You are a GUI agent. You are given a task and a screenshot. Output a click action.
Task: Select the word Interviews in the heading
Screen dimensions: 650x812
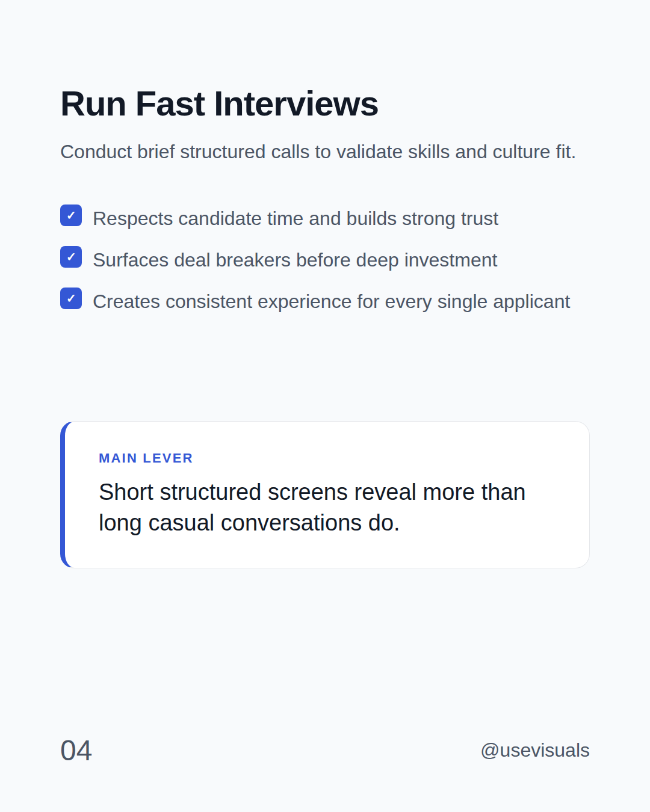[x=296, y=103]
